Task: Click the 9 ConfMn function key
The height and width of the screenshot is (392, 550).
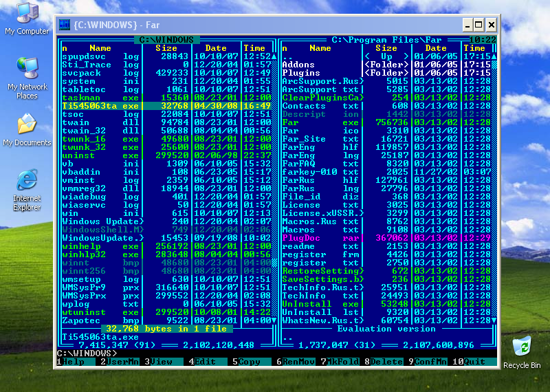Action: 427,362
